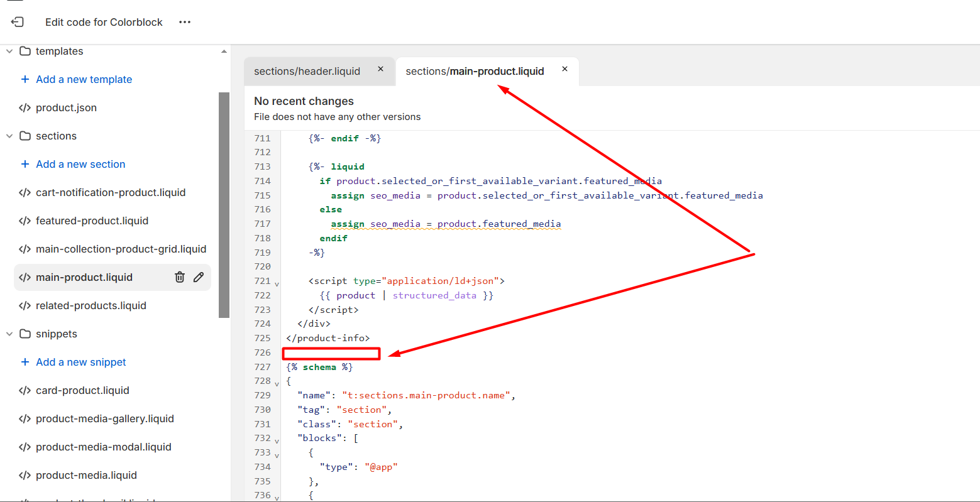Open product.json file
This screenshot has width=980, height=502.
pos(66,107)
